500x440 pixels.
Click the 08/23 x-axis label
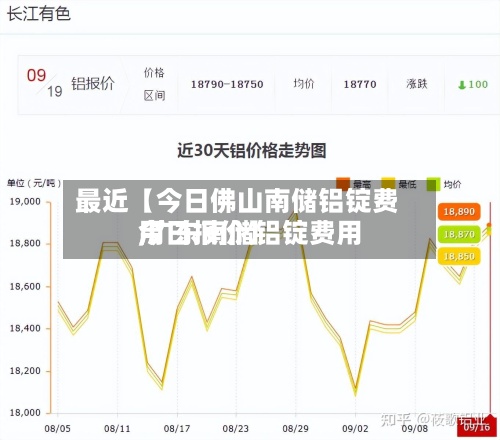pyautogui.click(x=236, y=428)
